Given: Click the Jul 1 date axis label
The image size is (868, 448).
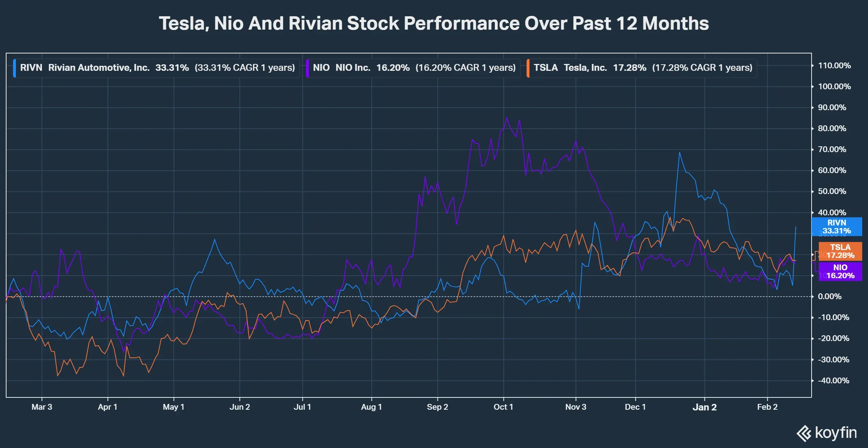Looking at the screenshot, I should [302, 407].
